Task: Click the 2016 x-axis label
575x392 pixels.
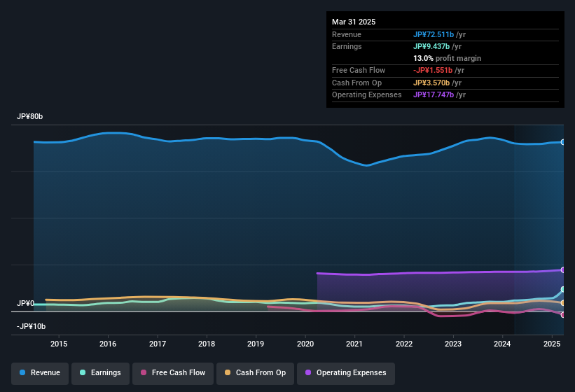Action: tap(108, 344)
